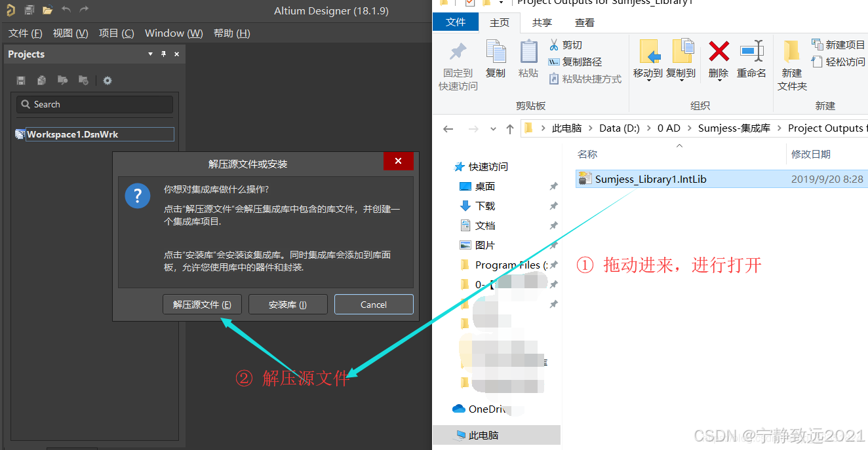Click Delete (删除) red X in Explorer ribbon
Image resolution: width=868 pixels, height=450 pixels.
719,59
